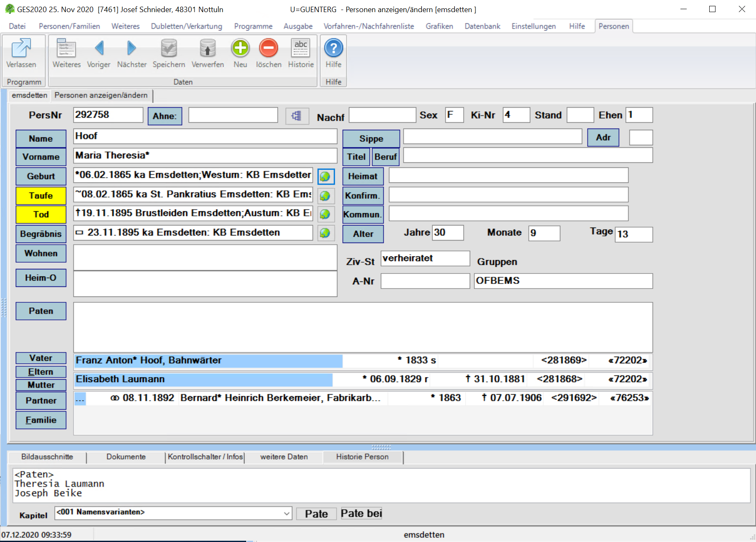Click globe icon beside Begräbnis field
Screen dimensions: 756x542
pyautogui.click(x=325, y=233)
